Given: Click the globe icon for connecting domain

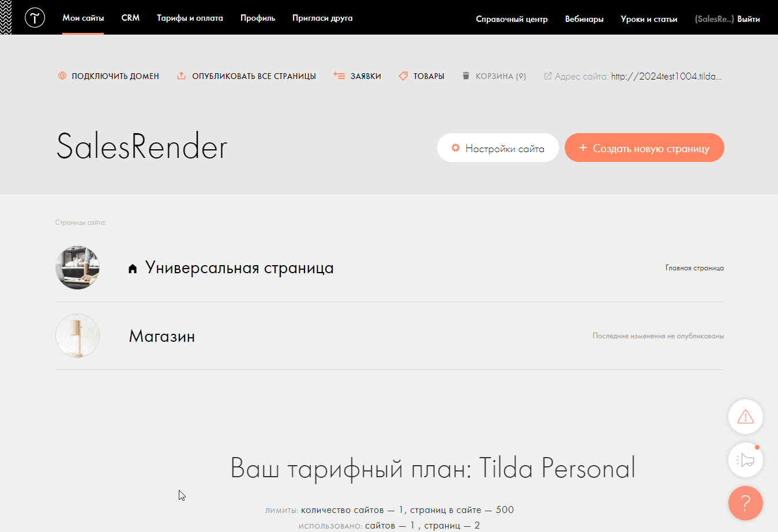Looking at the screenshot, I should pos(62,76).
